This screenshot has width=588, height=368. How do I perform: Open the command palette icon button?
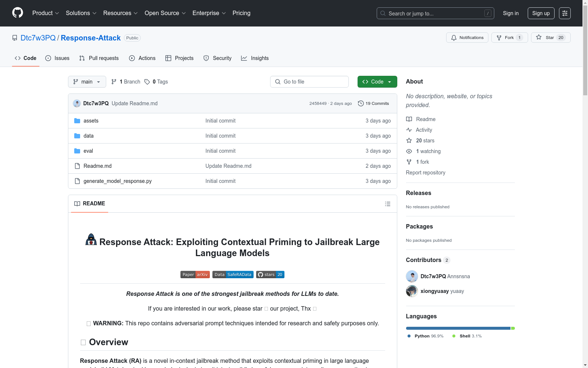tap(565, 13)
